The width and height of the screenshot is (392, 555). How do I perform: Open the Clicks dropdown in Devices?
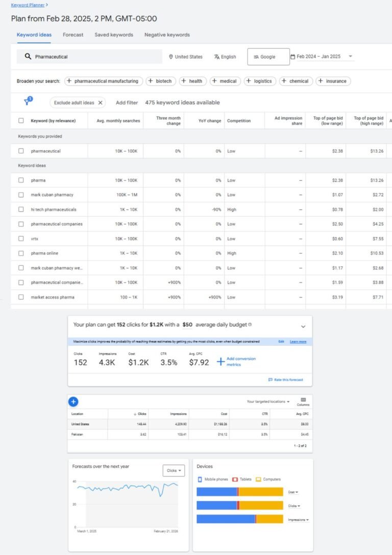point(294,506)
